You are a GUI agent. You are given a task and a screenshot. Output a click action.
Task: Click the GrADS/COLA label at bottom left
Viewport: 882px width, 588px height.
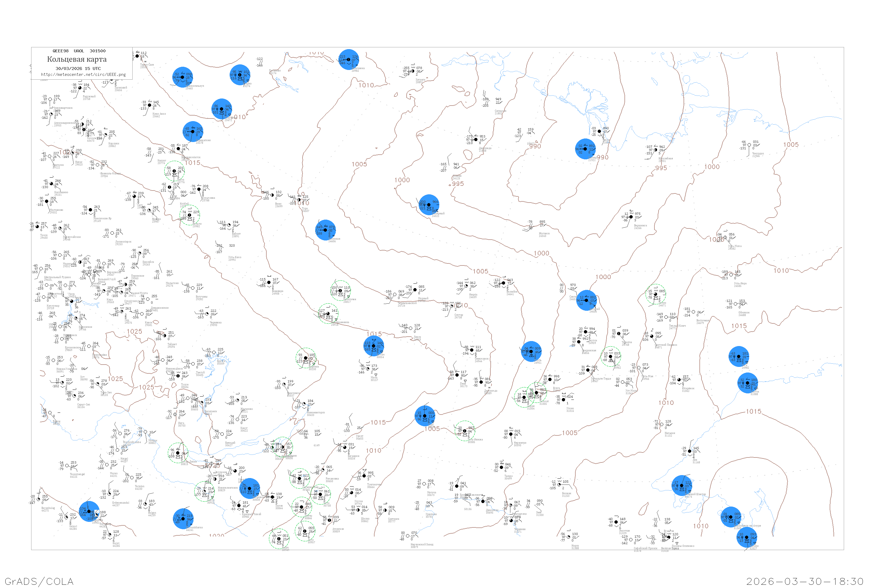pos(39,581)
